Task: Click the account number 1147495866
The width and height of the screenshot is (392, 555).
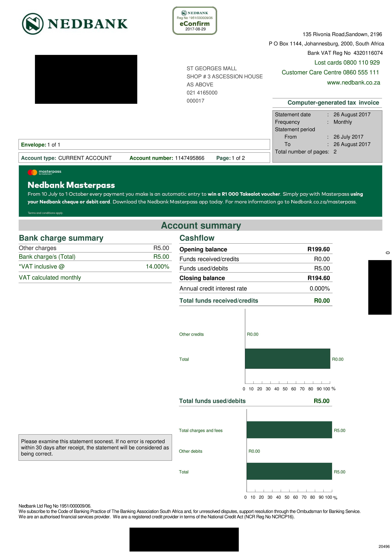Action: click(x=190, y=158)
